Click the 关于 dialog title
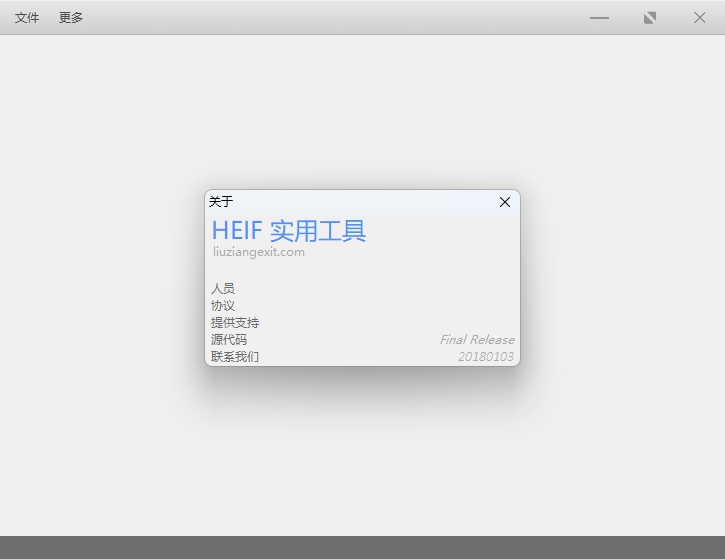 (221, 202)
